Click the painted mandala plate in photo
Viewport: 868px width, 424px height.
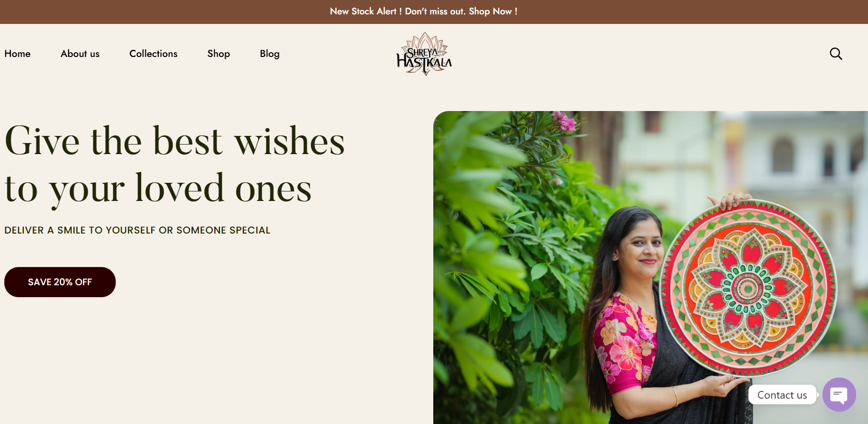pos(748,288)
